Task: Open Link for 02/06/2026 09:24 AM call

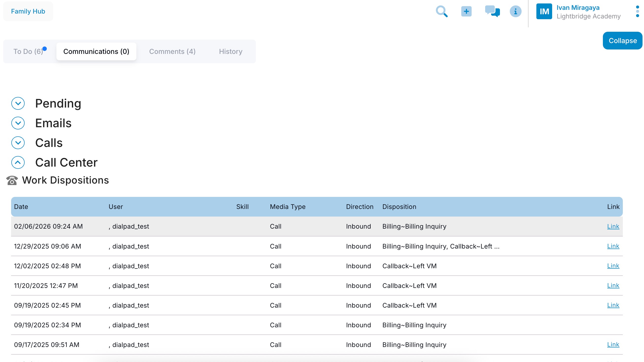Action: 613,226
